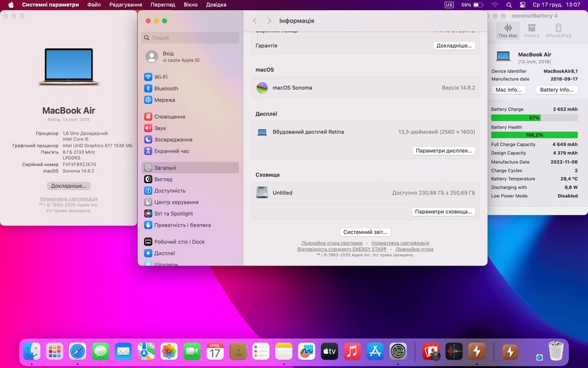The image size is (588, 368).
Task: Click the Battery Health 106,2% bar
Action: click(534, 135)
